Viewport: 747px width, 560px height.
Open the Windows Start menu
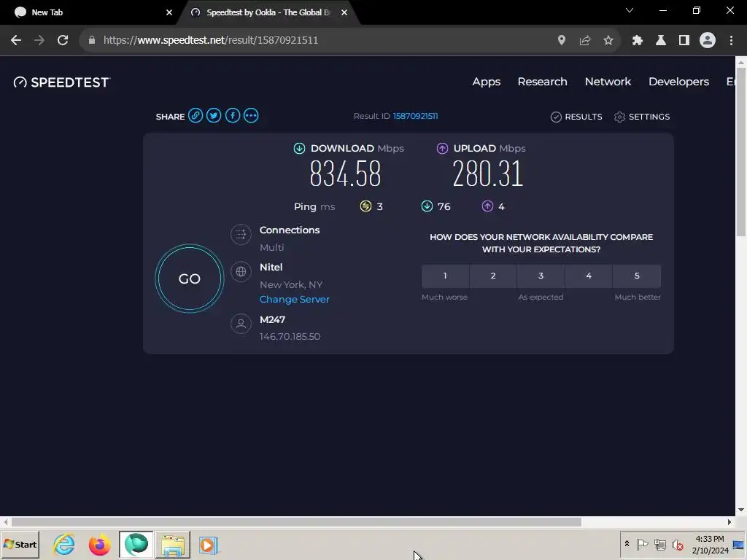point(20,544)
